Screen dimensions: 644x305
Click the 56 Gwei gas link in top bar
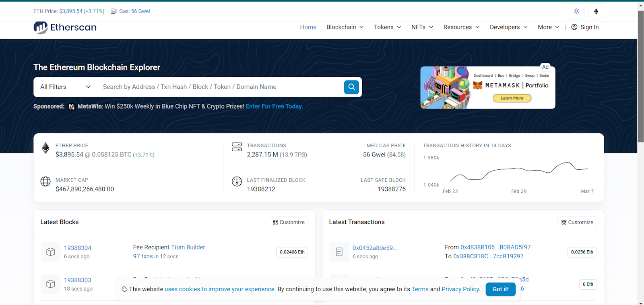pyautogui.click(x=140, y=11)
